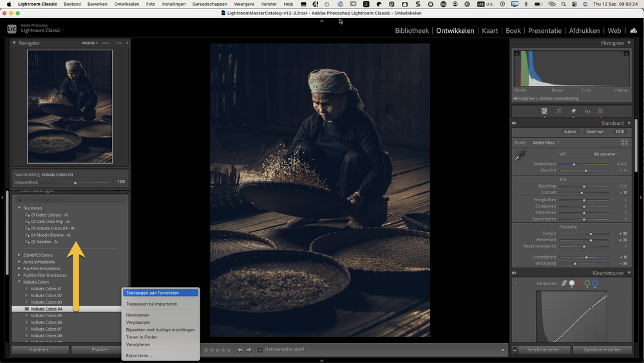Open macOS Control Center icon
Viewport: 644px width, 363px height.
tap(574, 4)
